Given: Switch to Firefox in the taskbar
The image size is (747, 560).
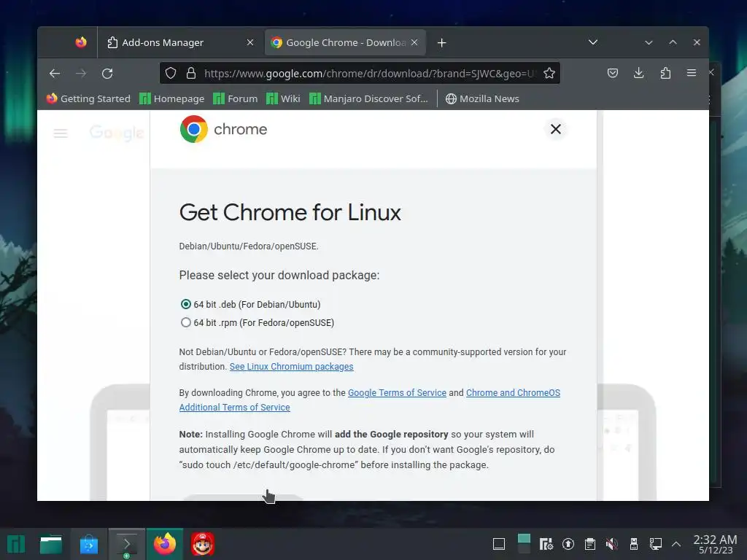Looking at the screenshot, I should coord(165,544).
